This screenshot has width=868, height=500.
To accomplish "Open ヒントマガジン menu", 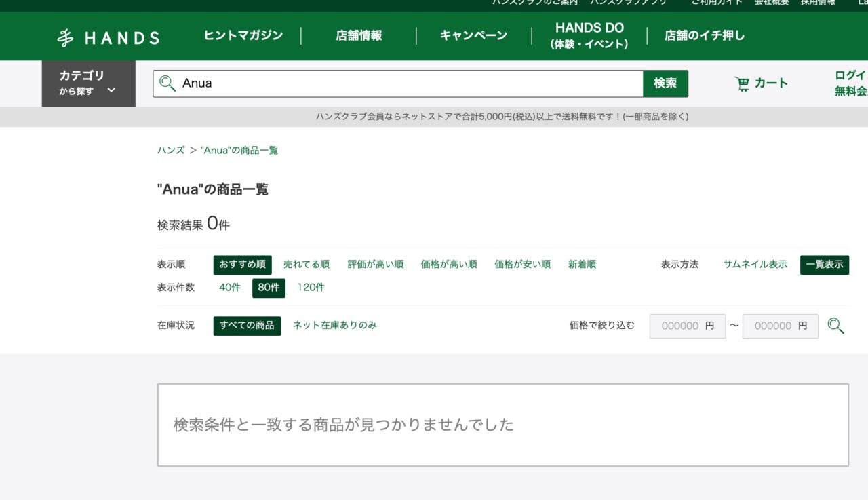I will coord(243,35).
